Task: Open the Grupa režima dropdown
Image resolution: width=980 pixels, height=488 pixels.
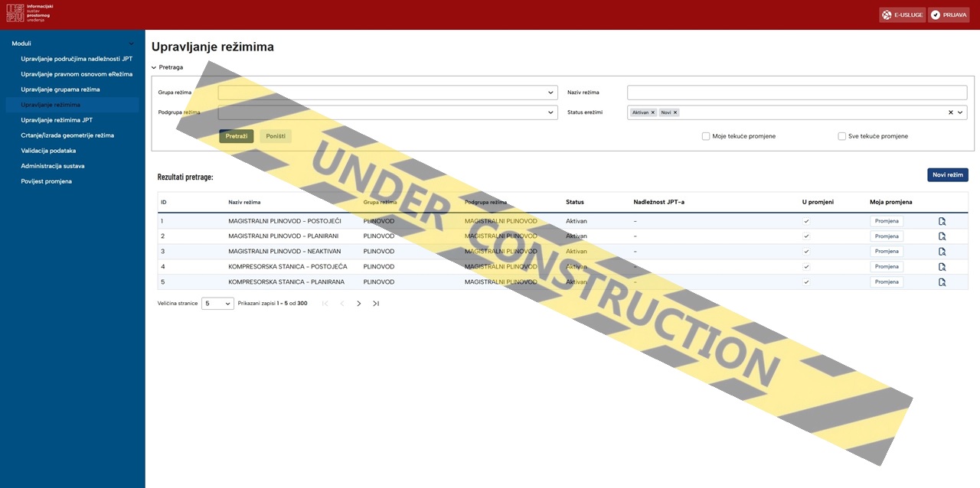Action: [x=387, y=93]
